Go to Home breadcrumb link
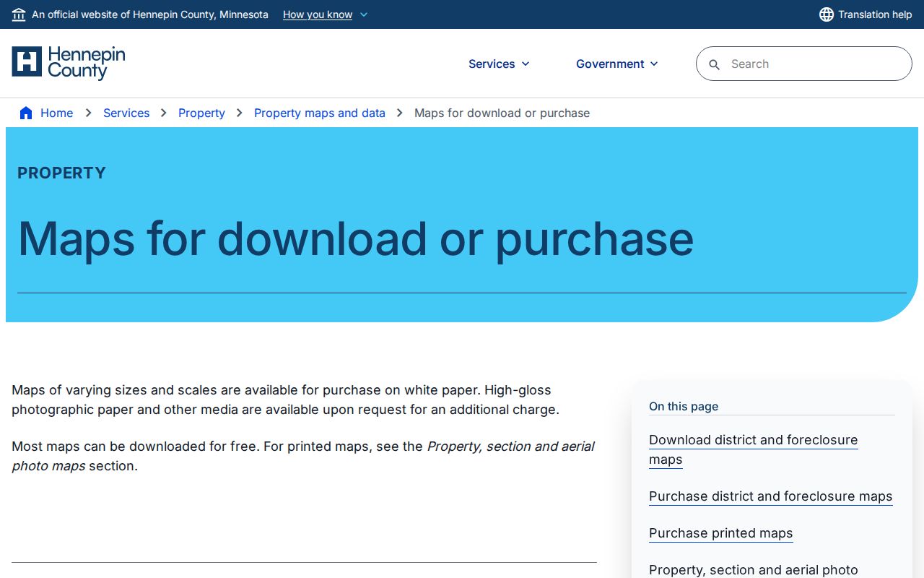 (x=56, y=113)
